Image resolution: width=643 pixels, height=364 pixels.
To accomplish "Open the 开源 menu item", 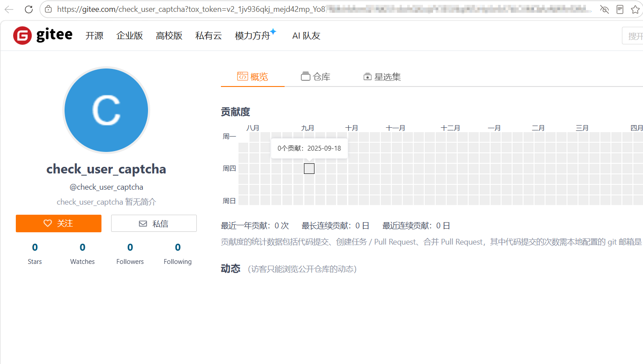I will pyautogui.click(x=94, y=36).
